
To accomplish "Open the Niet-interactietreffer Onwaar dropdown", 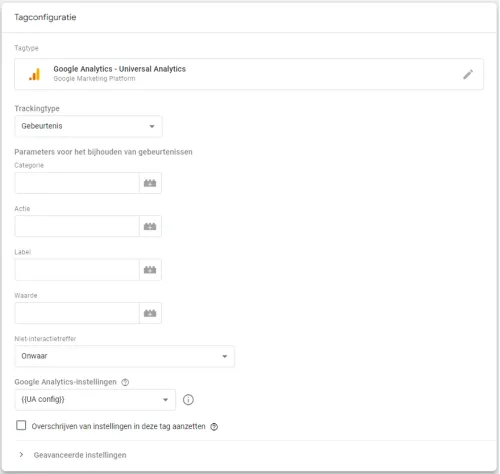I will (x=125, y=356).
